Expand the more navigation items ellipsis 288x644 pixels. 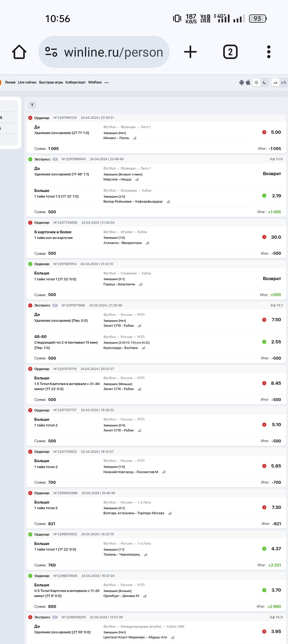coord(107,83)
